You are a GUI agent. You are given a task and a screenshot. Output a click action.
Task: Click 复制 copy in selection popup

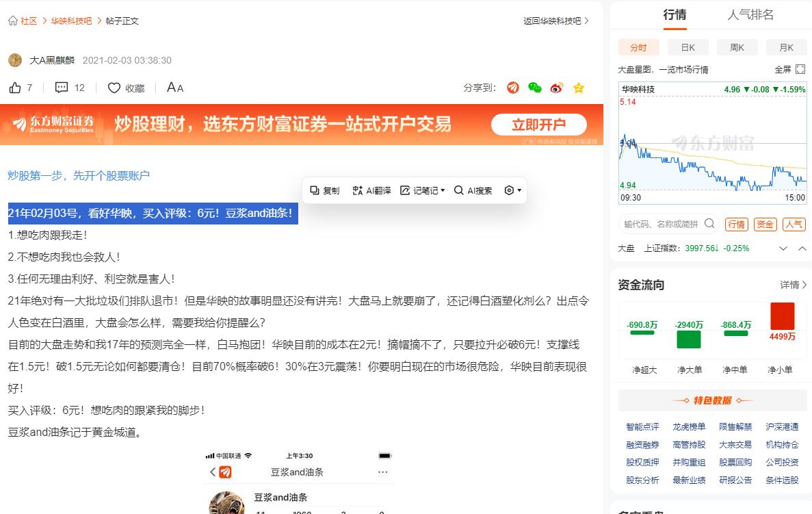pyautogui.click(x=325, y=191)
